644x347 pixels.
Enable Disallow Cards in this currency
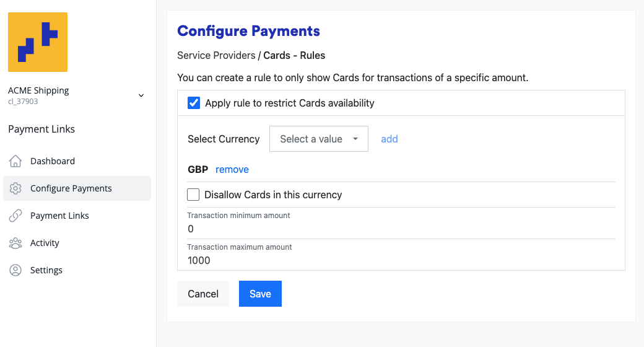click(x=193, y=195)
